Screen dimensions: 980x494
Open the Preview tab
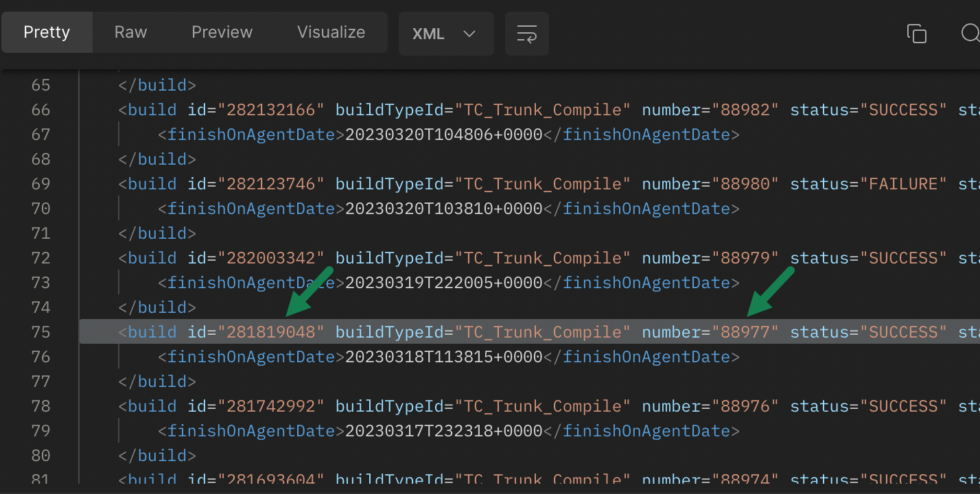(222, 32)
